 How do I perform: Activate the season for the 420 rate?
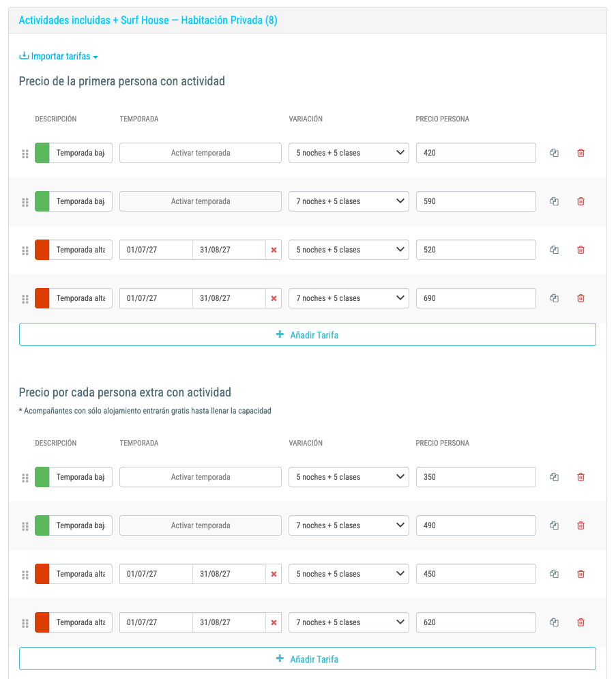[x=201, y=153]
